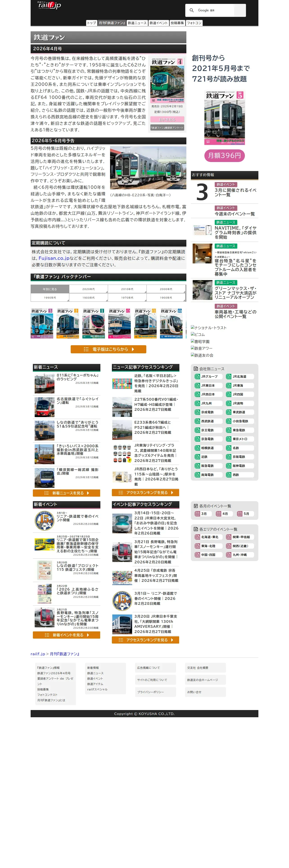Open the トップ navigation tab
Viewport: 289px width, 868px height.
point(92,23)
